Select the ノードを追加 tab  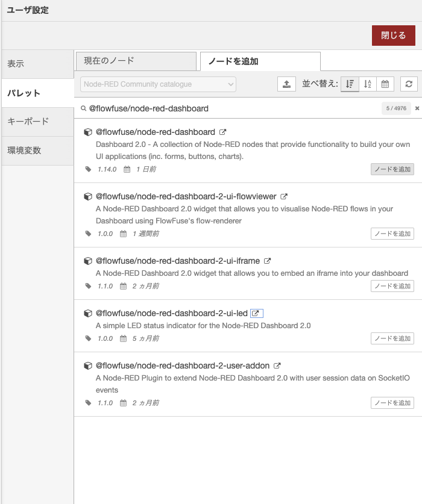(260, 61)
